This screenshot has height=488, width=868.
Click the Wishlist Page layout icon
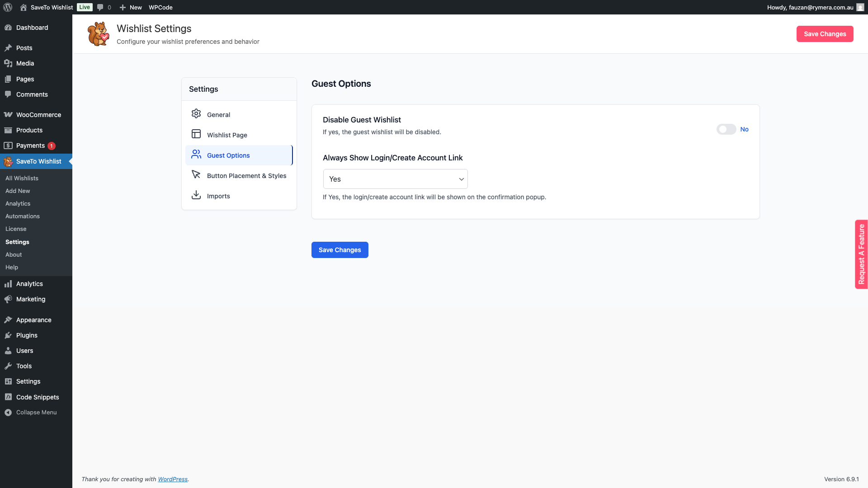pyautogui.click(x=196, y=134)
